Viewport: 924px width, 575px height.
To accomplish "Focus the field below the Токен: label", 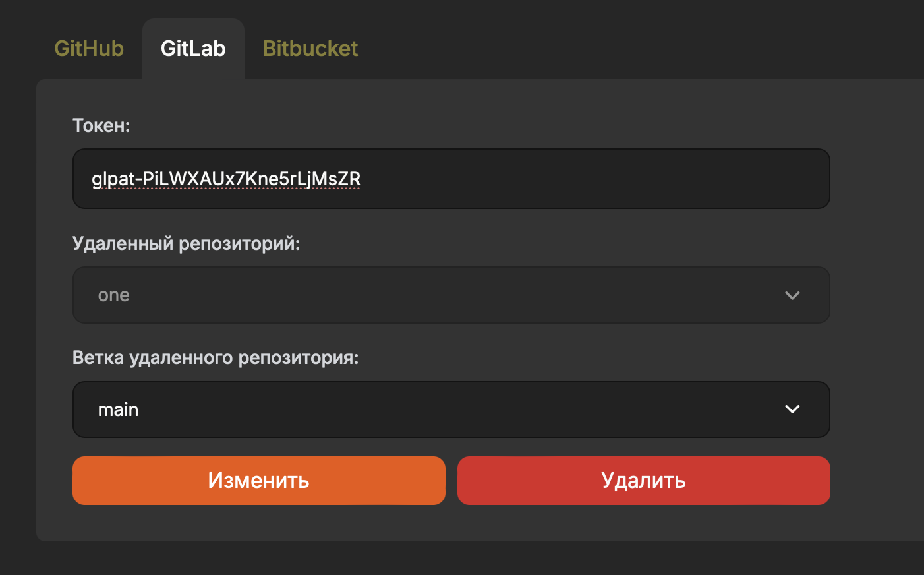I will [451, 179].
